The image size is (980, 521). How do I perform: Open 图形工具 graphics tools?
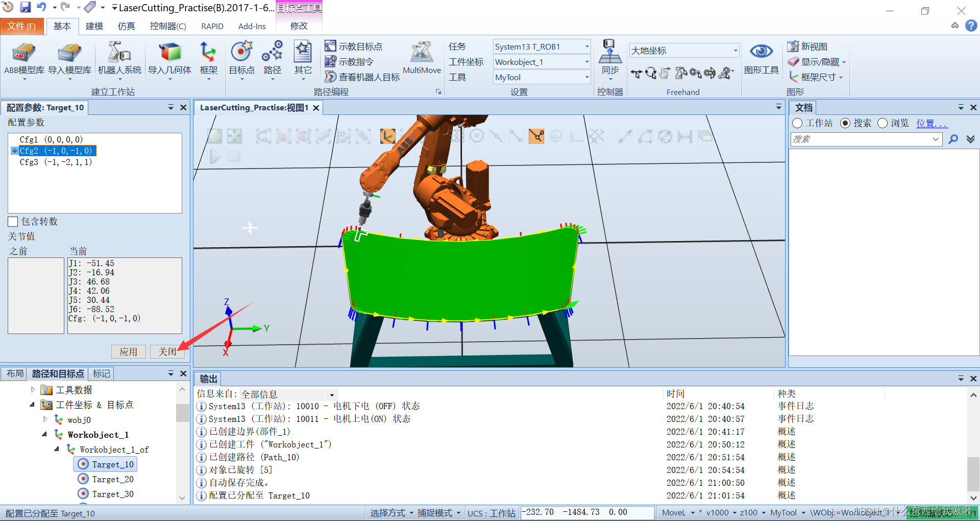(761, 58)
